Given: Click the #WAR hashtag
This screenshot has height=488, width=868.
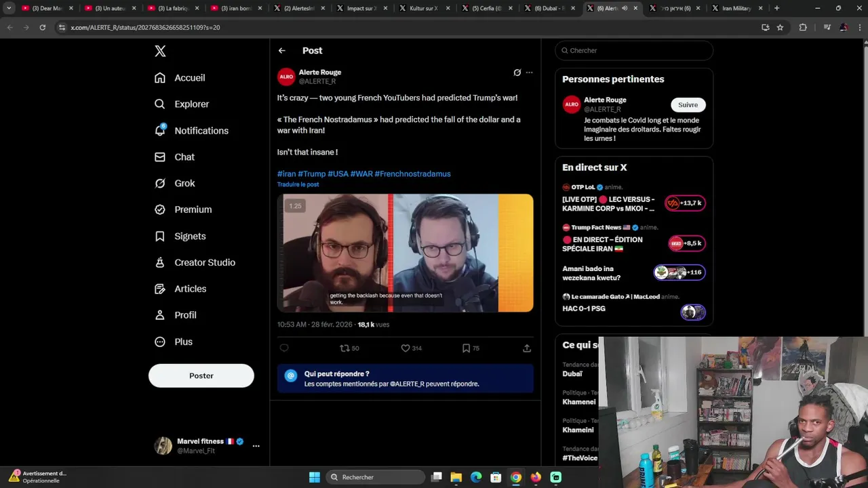Looking at the screenshot, I should pyautogui.click(x=361, y=174).
